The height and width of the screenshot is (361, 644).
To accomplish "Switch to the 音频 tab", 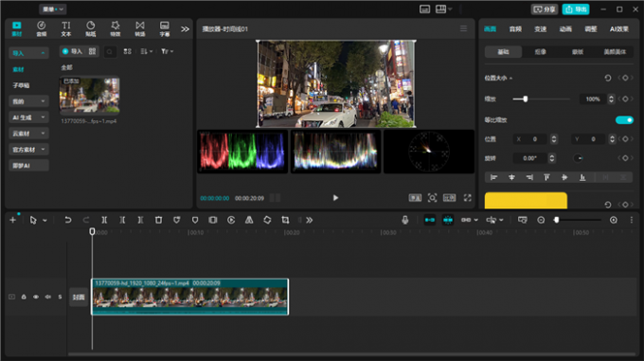I will [515, 28].
